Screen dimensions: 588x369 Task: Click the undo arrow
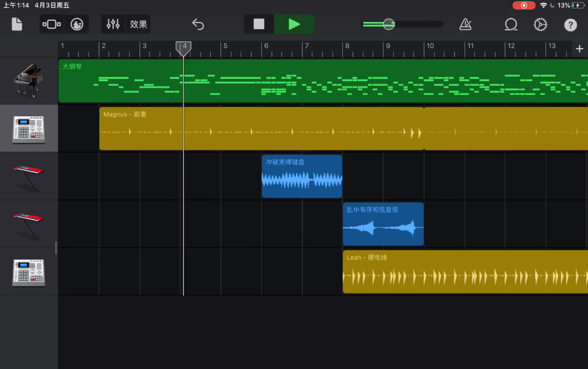pyautogui.click(x=198, y=25)
